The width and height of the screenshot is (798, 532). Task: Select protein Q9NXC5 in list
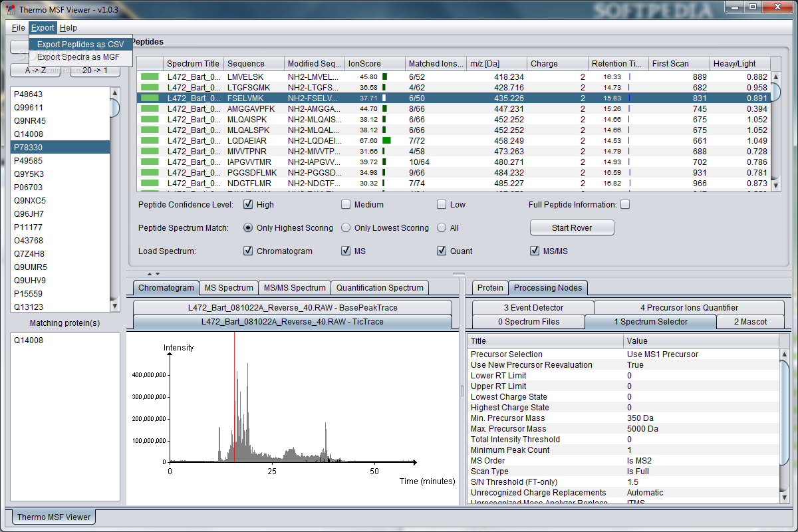60,201
